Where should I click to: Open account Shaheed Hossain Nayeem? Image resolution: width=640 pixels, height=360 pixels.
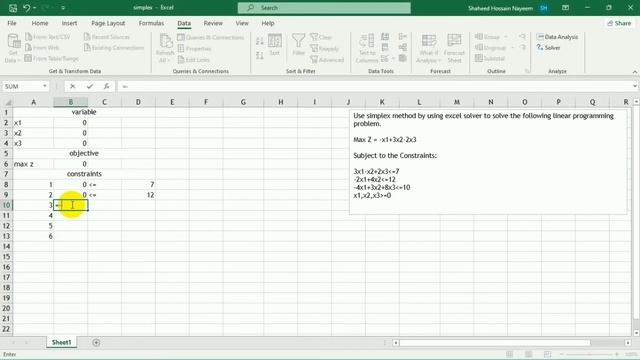[508, 8]
